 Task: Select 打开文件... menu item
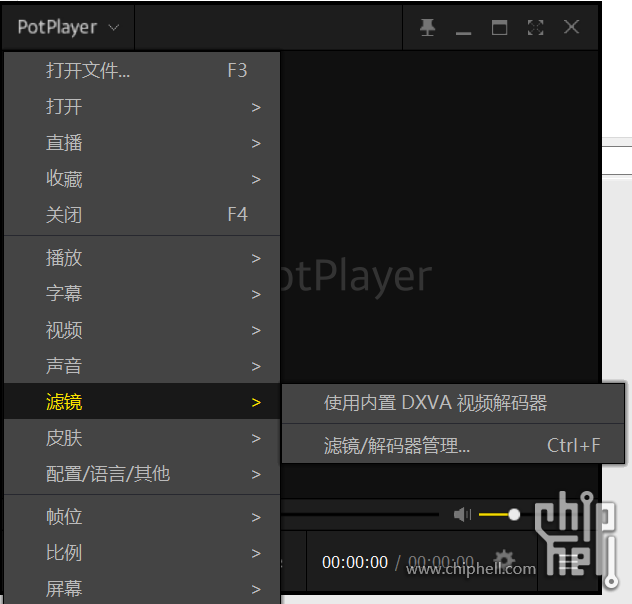point(142,71)
